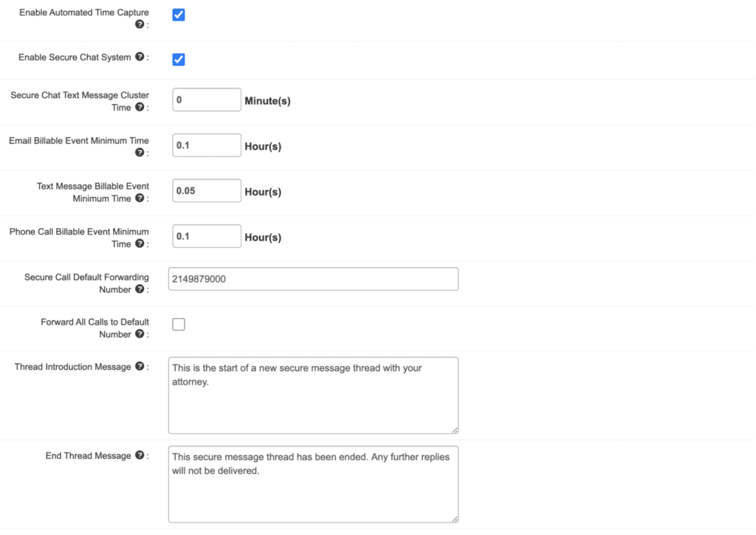The height and width of the screenshot is (535, 756).
Task: Show help for Email Billable Event Minimum Time
Action: point(140,153)
